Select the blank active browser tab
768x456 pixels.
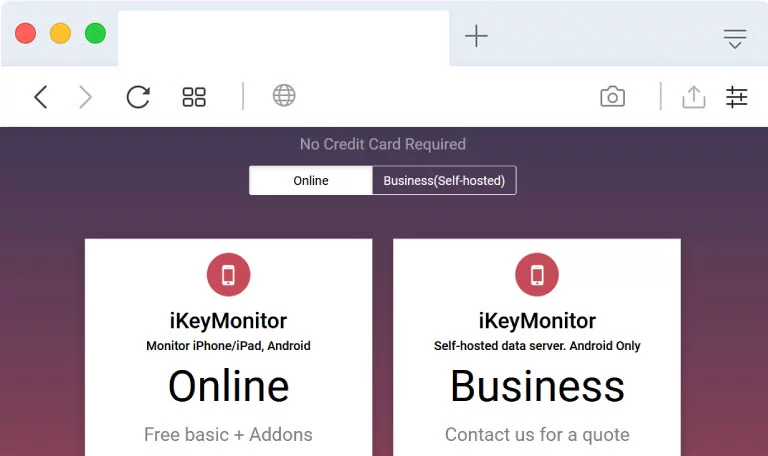click(x=284, y=38)
